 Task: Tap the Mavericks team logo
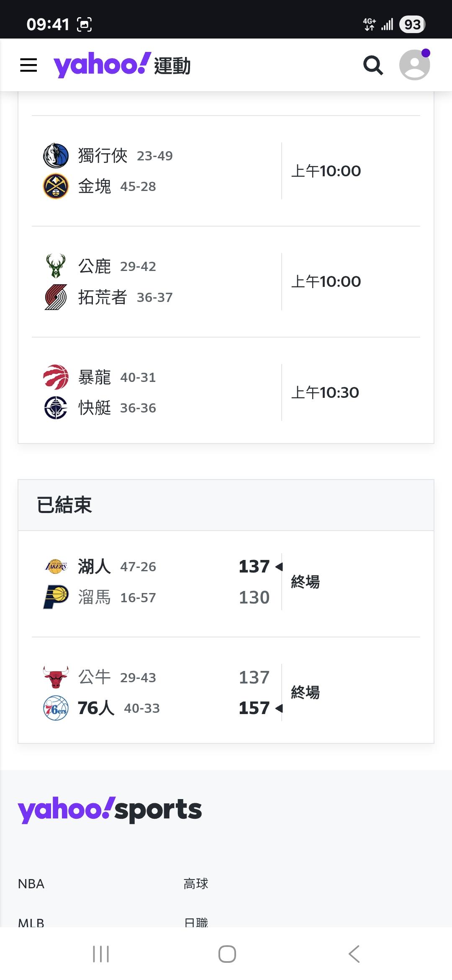pos(56,155)
